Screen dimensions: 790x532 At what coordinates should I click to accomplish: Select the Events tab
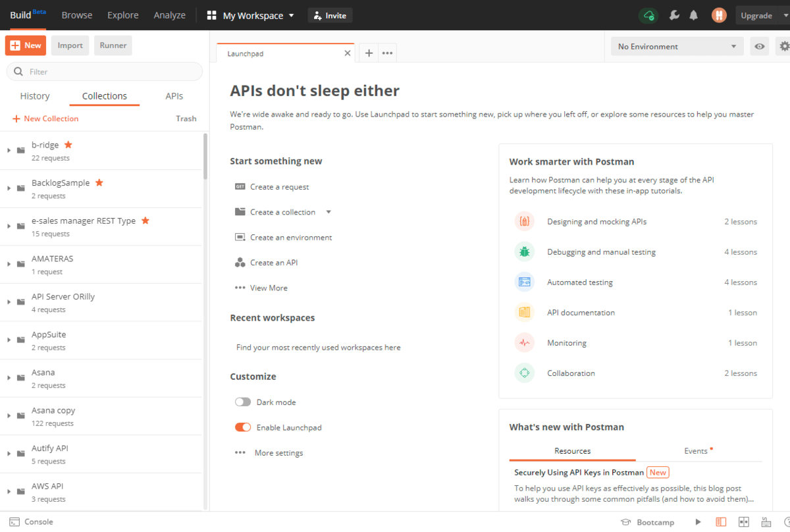(x=698, y=451)
